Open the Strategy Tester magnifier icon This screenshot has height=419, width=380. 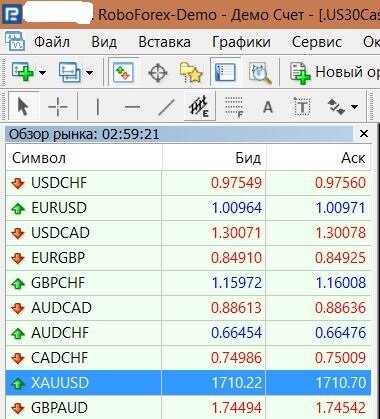(260, 72)
